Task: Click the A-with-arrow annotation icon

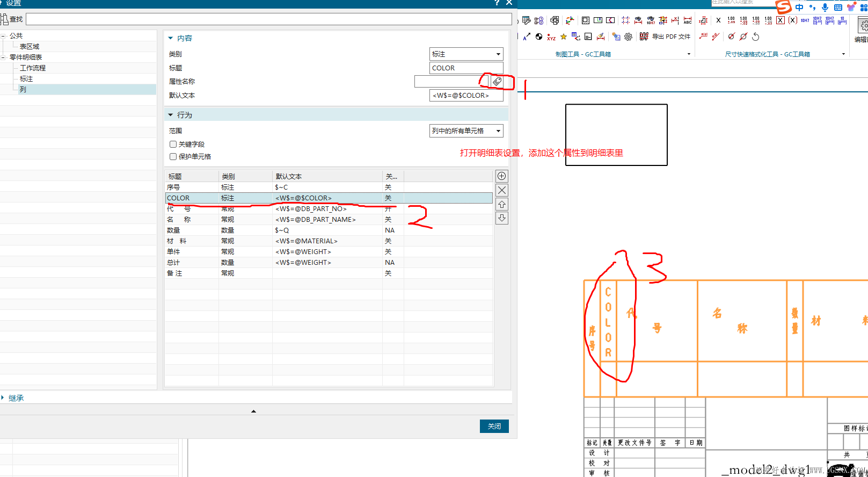Action: [x=527, y=37]
